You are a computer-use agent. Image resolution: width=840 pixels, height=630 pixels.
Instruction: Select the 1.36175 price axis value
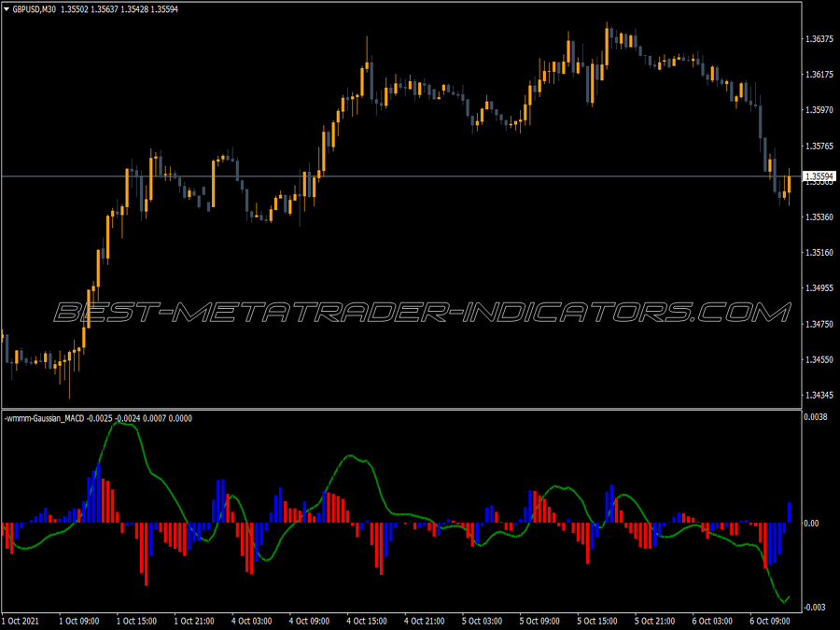819,74
